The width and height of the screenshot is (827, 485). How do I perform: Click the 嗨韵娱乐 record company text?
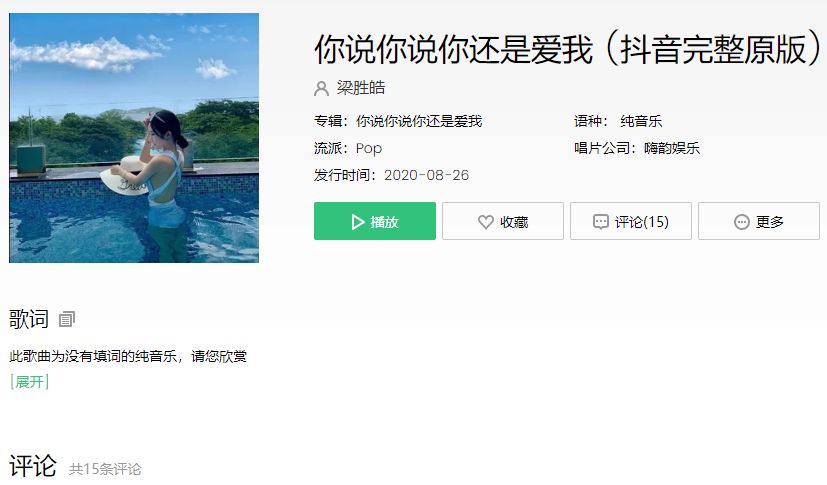tap(671, 148)
